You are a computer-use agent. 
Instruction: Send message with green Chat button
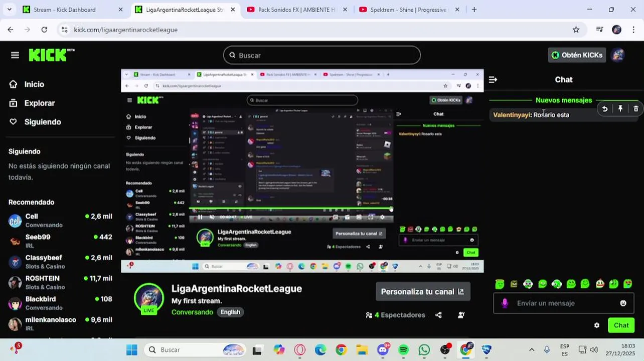621,325
